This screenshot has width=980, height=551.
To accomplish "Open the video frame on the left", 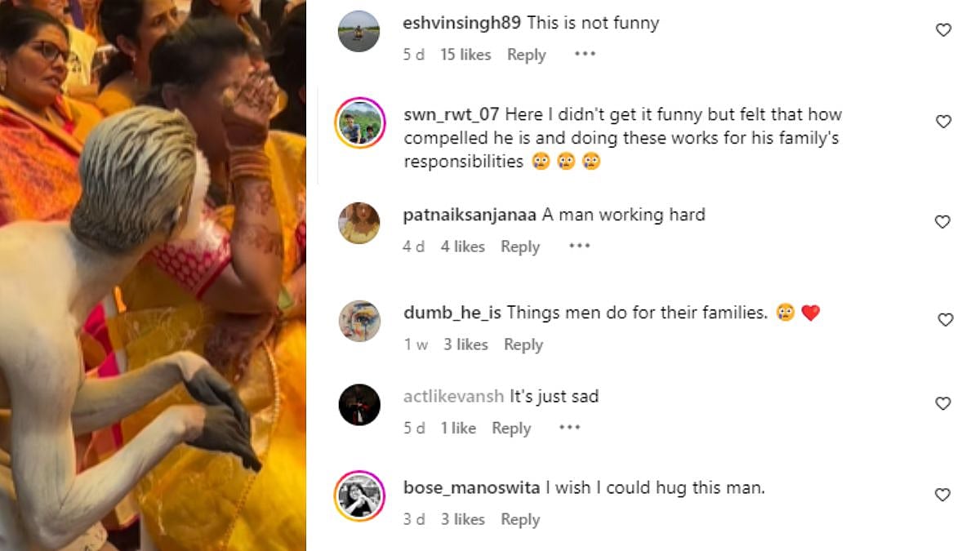I will (153, 275).
